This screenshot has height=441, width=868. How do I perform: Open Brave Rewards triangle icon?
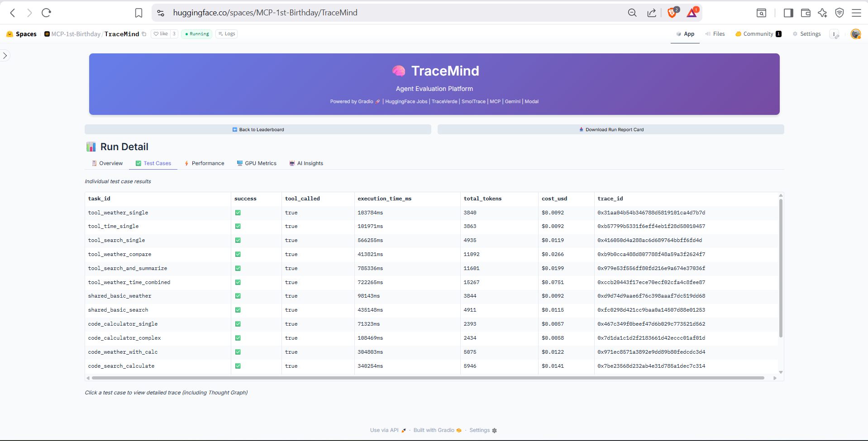coord(692,13)
